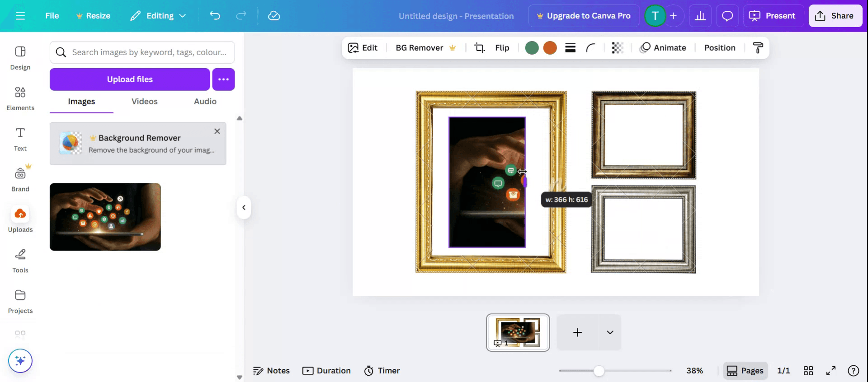Screen dimensions: 868x382
Task: Open the Background Remover promo
Action: (x=138, y=144)
